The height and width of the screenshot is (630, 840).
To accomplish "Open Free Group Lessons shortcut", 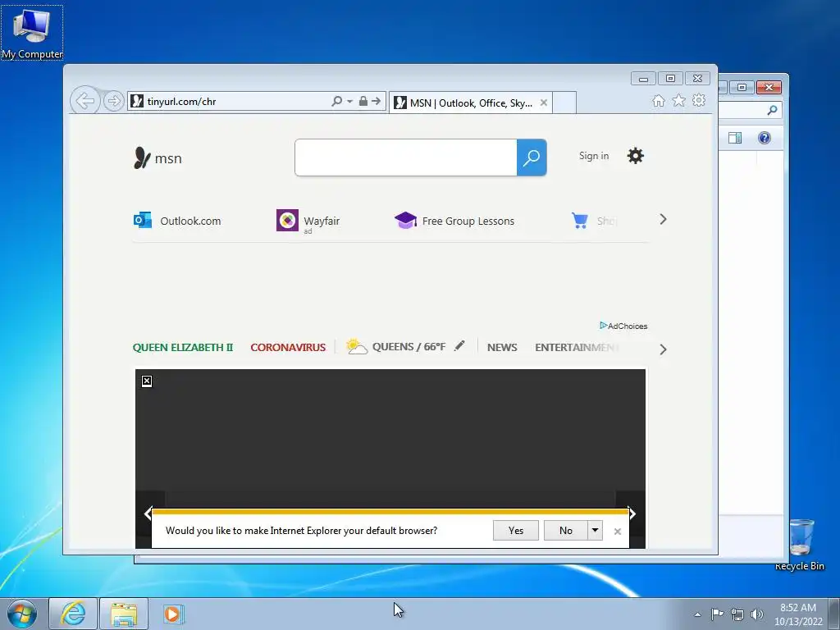I will click(454, 221).
